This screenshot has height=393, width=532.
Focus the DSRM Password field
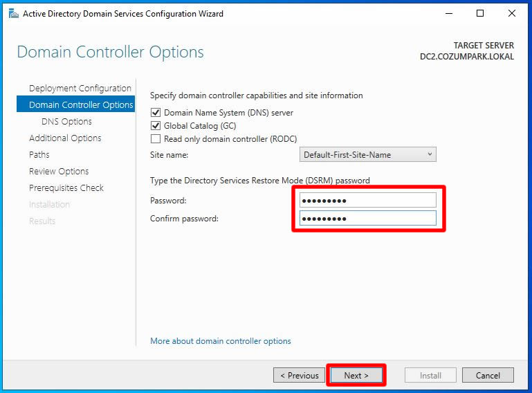367,201
